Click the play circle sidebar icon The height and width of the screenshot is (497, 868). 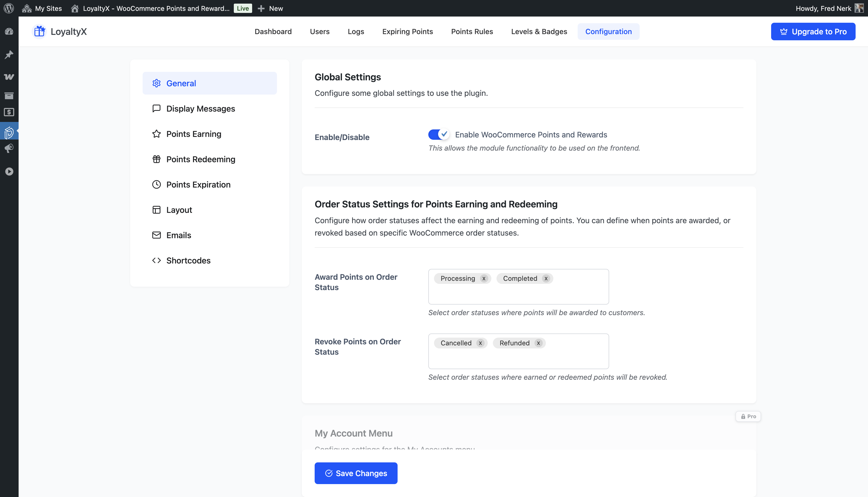coord(9,171)
